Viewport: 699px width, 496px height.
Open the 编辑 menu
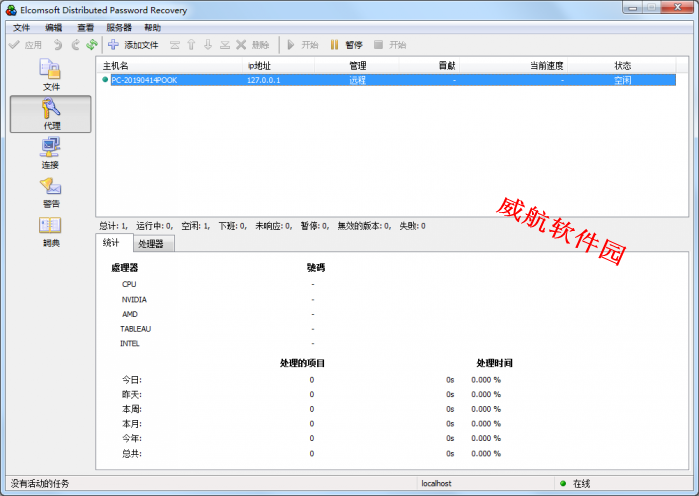tap(53, 28)
